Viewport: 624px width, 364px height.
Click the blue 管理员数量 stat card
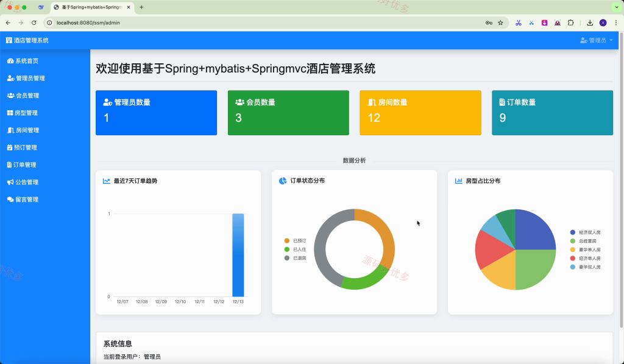(157, 113)
